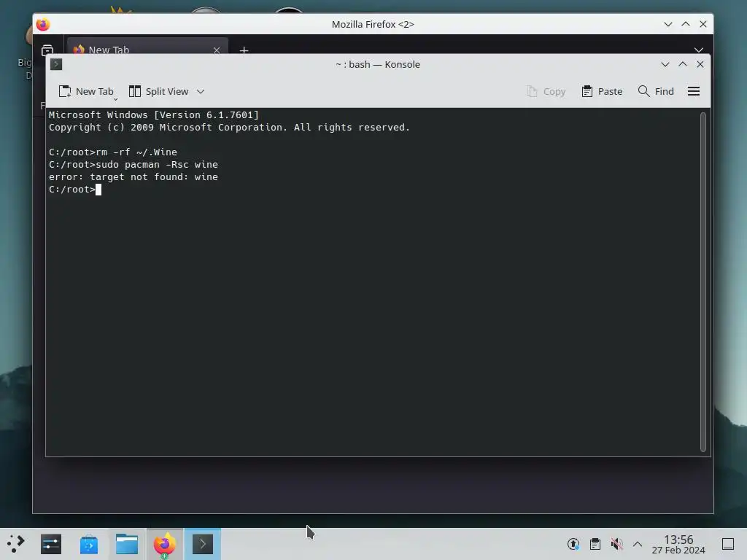This screenshot has height=560, width=747.
Task: Click the Copyright Microsoft Corporation line
Action: pyautogui.click(x=229, y=127)
